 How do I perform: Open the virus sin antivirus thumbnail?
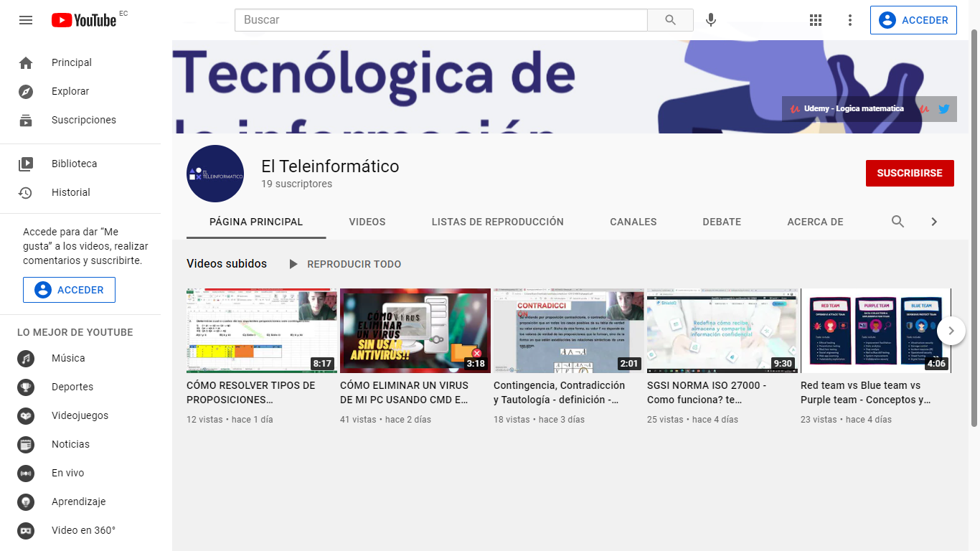click(x=415, y=331)
